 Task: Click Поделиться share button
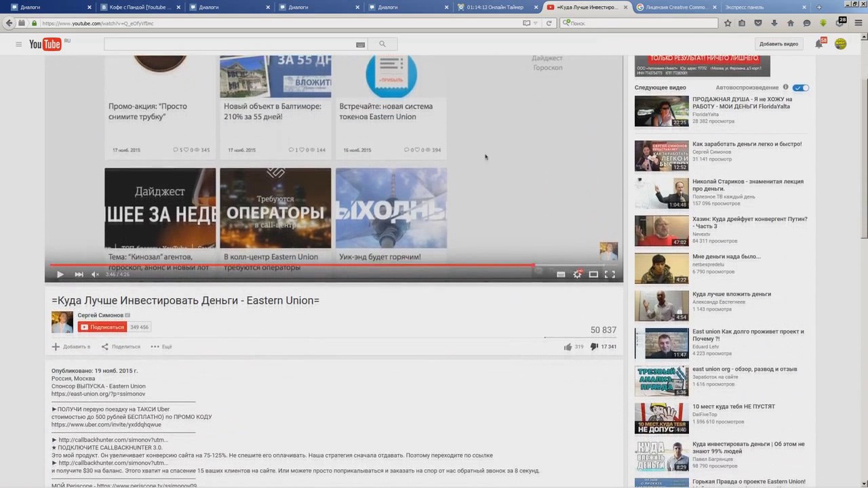(x=121, y=347)
